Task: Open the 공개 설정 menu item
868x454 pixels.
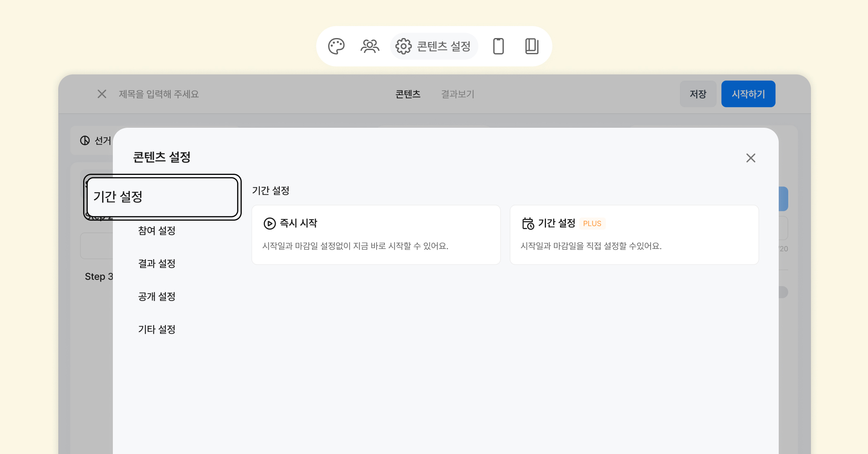Action: click(157, 296)
